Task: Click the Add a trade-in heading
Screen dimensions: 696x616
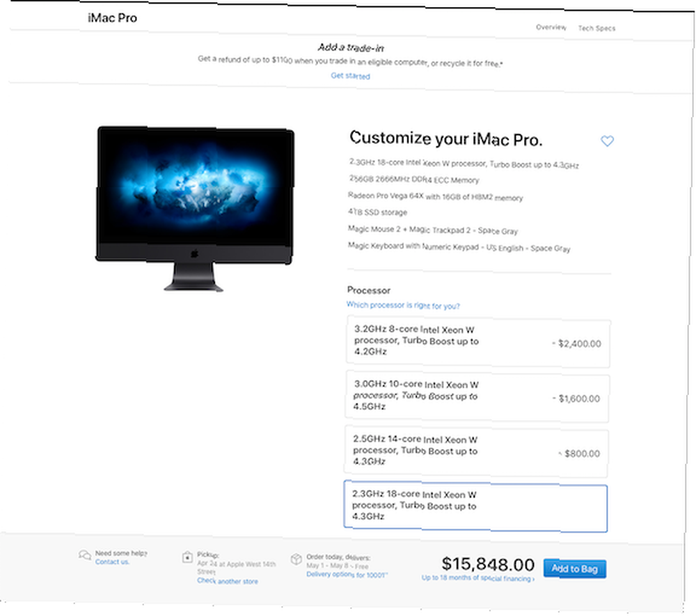Action: pos(351,47)
